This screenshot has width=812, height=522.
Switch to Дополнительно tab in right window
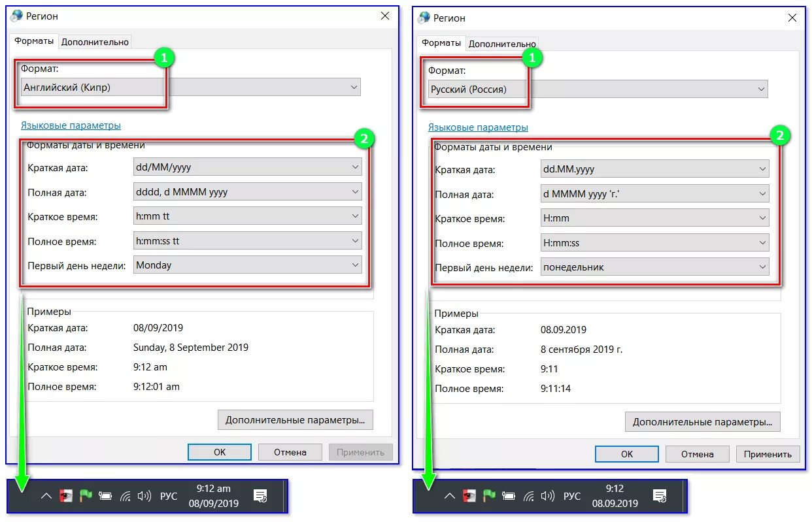502,44
